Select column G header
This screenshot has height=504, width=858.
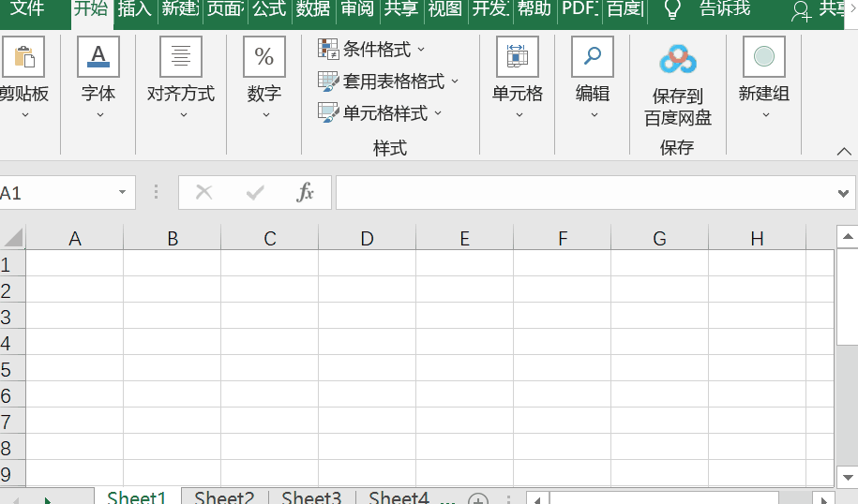click(x=659, y=238)
